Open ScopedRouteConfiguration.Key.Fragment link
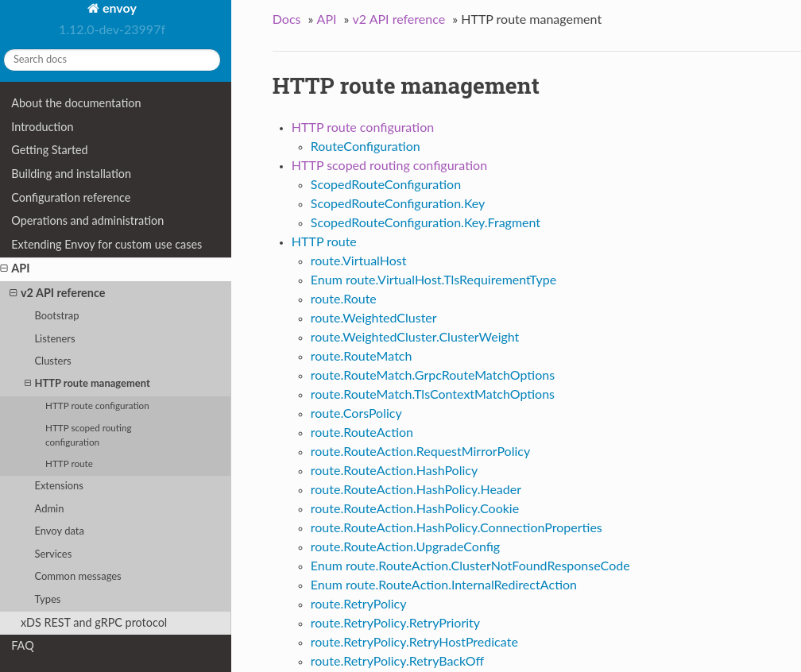The image size is (801, 672). click(426, 223)
